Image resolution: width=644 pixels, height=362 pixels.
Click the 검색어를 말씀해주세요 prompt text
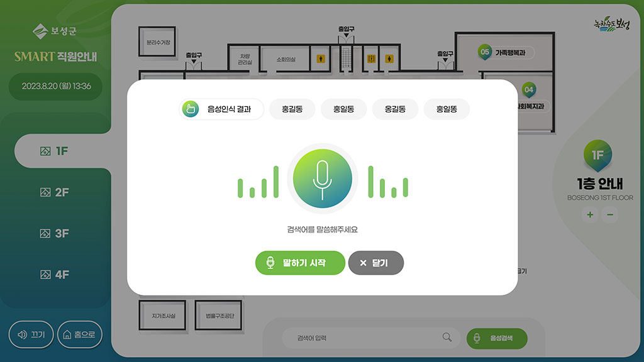click(x=323, y=229)
